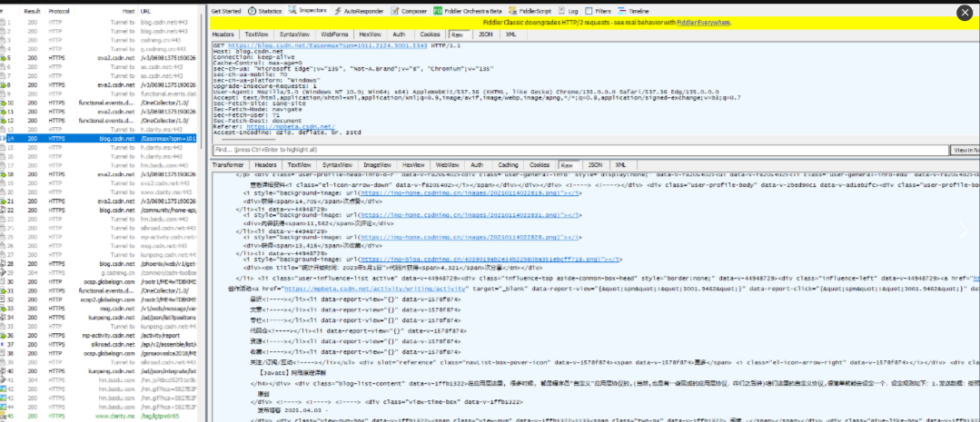980x422 pixels.
Task: Select the response Cookies tab
Action: (539, 165)
